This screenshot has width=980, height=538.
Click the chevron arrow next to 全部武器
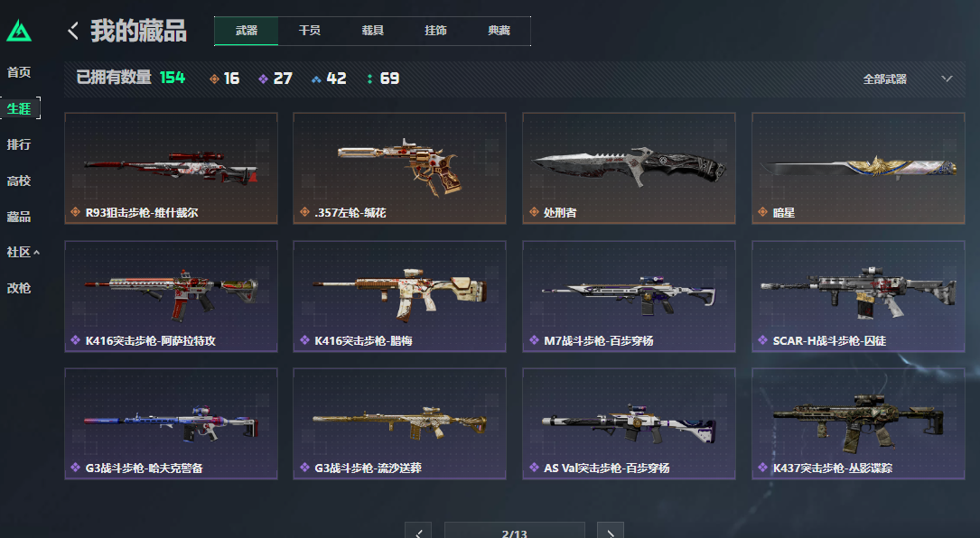pyautogui.click(x=947, y=79)
